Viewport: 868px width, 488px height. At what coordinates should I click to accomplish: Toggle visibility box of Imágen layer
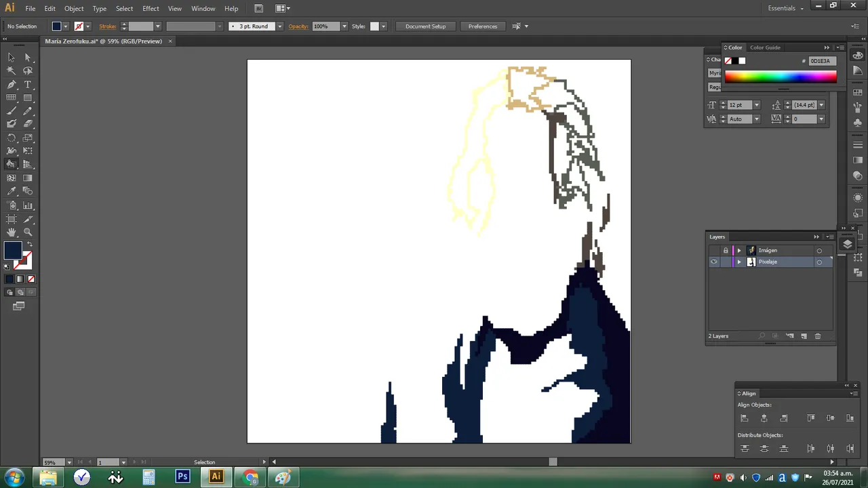713,250
